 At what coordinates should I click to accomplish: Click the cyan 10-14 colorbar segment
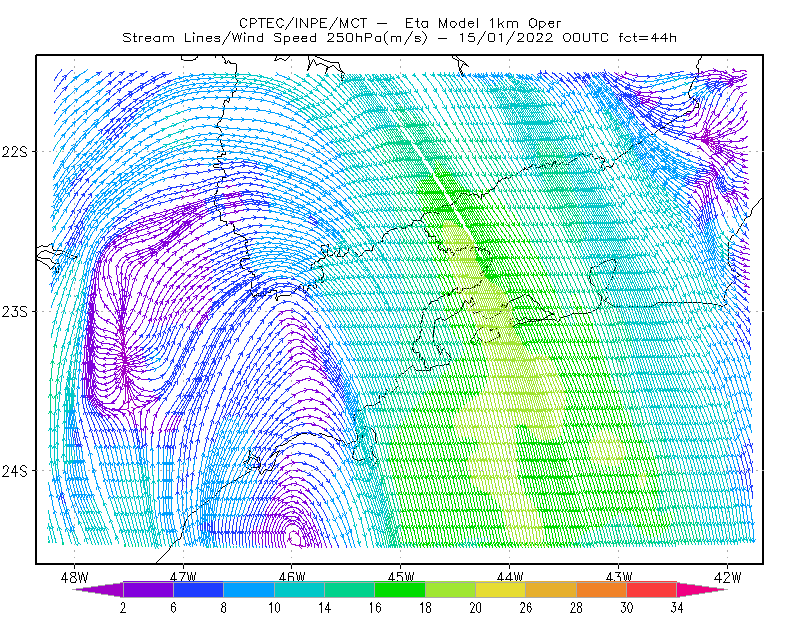tap(299, 589)
